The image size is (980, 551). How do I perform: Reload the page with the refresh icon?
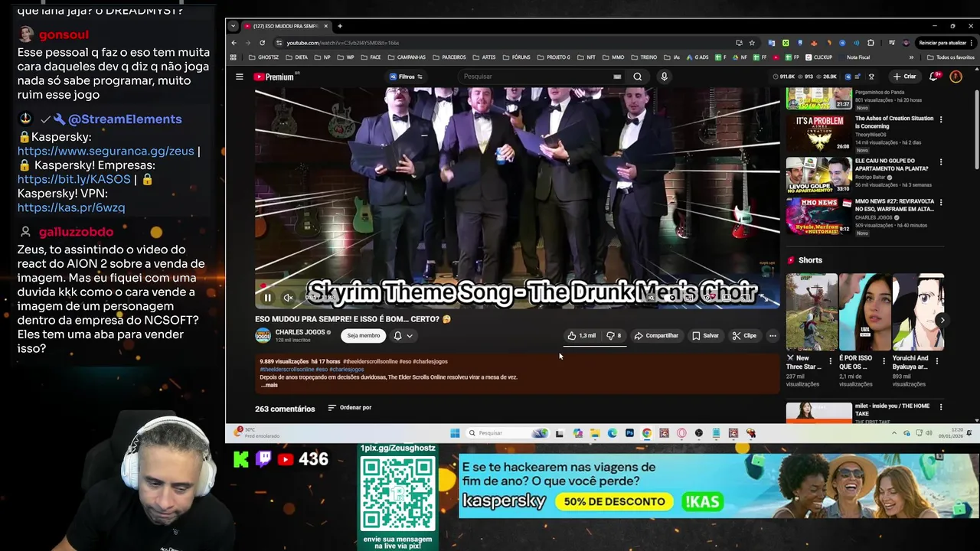pyautogui.click(x=263, y=43)
